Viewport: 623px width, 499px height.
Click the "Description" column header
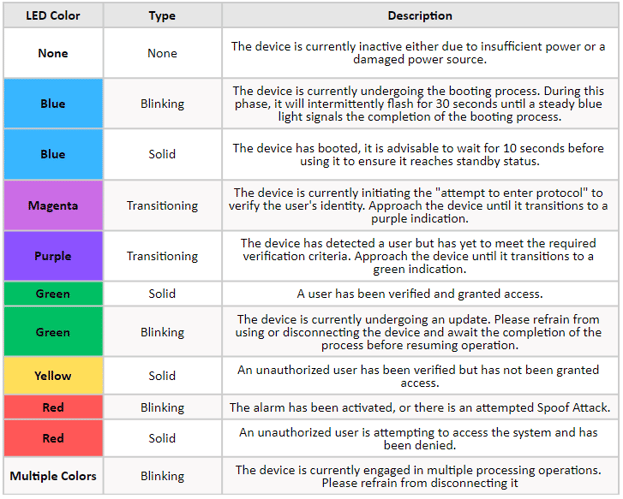[x=419, y=16]
